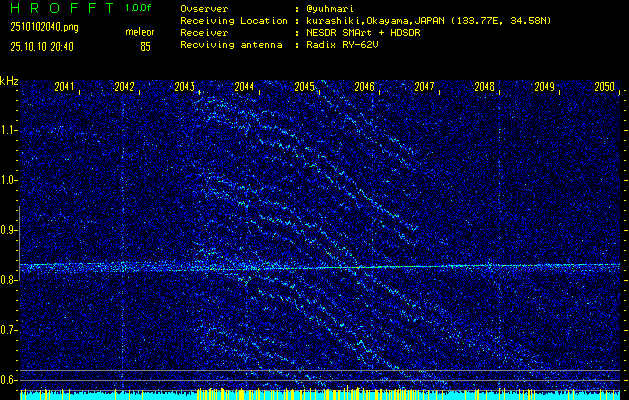Click the kHz axis unit label
This screenshot has width=629, height=400.
pyautogui.click(x=9, y=81)
